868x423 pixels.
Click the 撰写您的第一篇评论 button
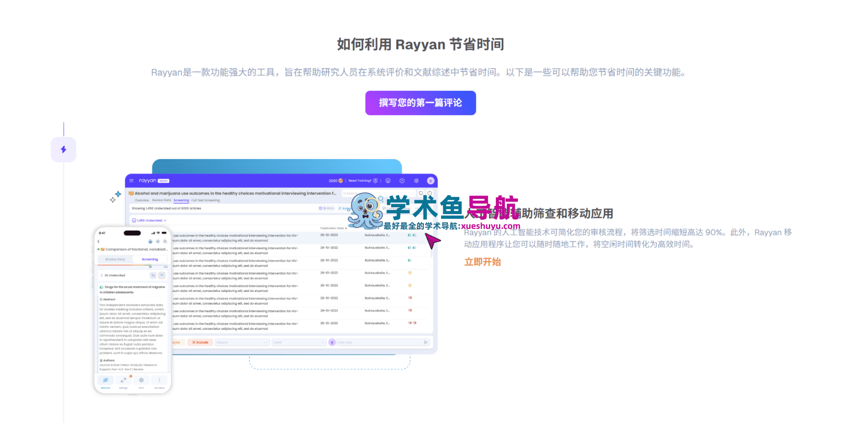[420, 103]
